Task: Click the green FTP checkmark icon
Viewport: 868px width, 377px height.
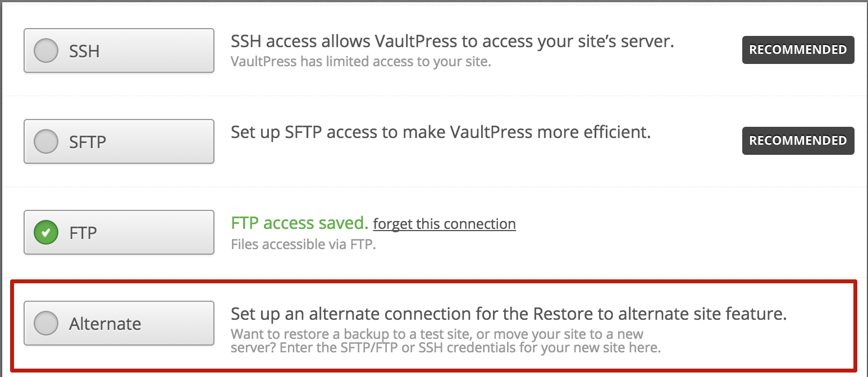Action: click(x=46, y=233)
